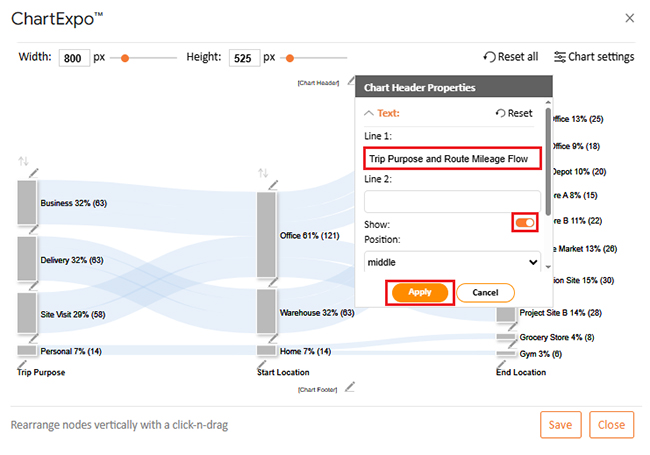Click pencil icon next to Trip Purpose label
This screenshot has height=455, width=650.
coord(22,365)
